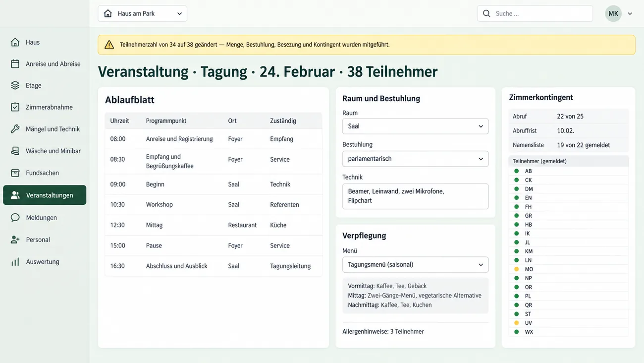This screenshot has width=644, height=363.
Task: Click the Mittag row's Restaurant location
Action: tap(242, 225)
